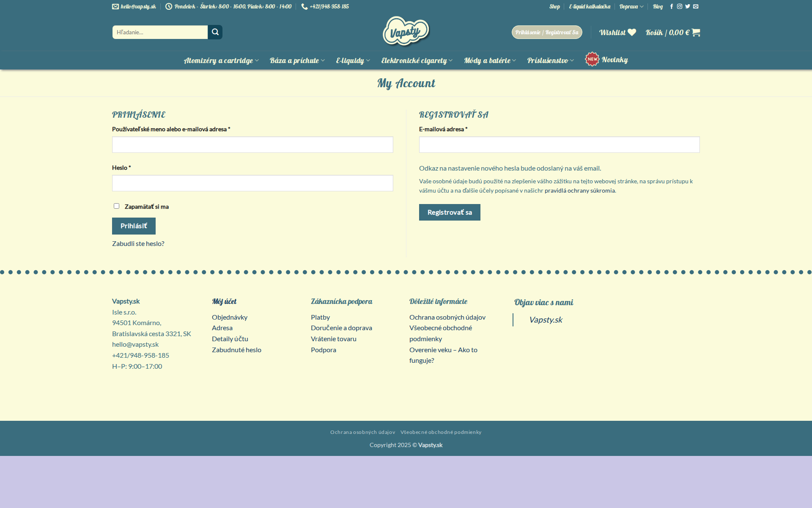Follow Vapsty on Facebook icon
812x508 pixels.
[x=672, y=6]
